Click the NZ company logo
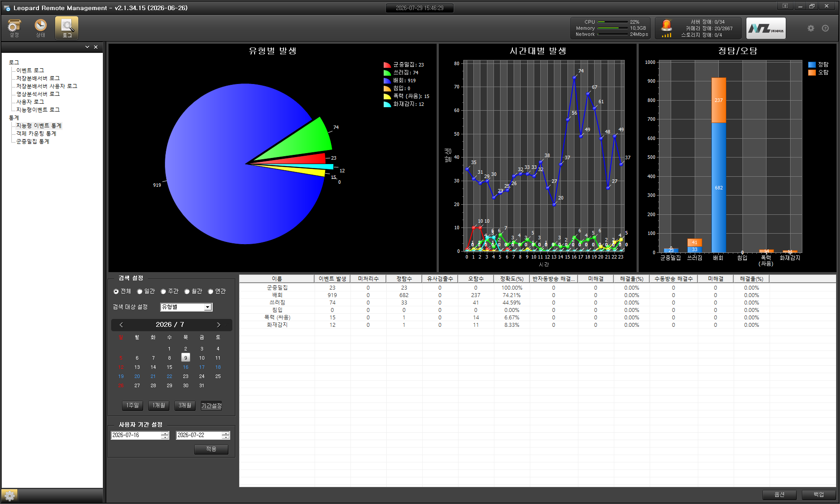840x504 pixels. click(x=766, y=28)
